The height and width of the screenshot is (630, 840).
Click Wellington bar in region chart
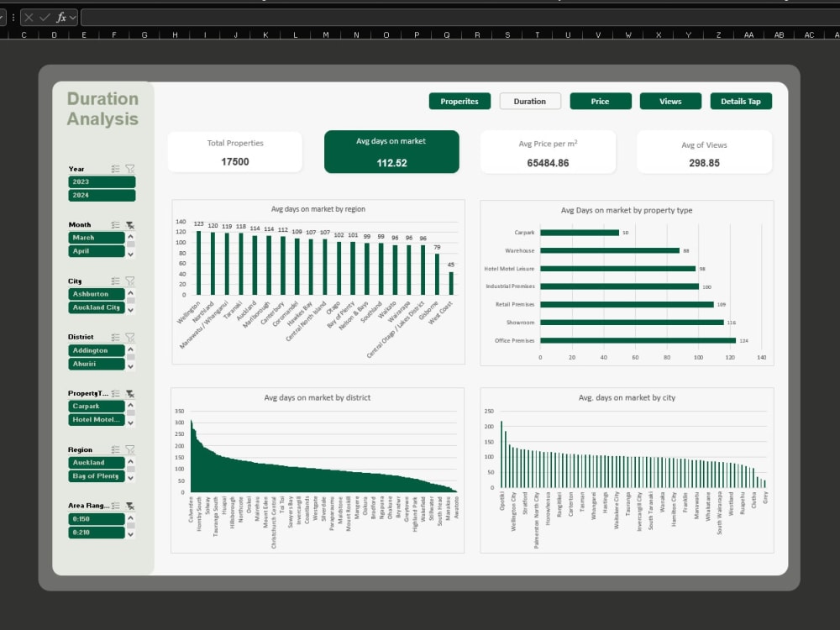tap(199, 262)
